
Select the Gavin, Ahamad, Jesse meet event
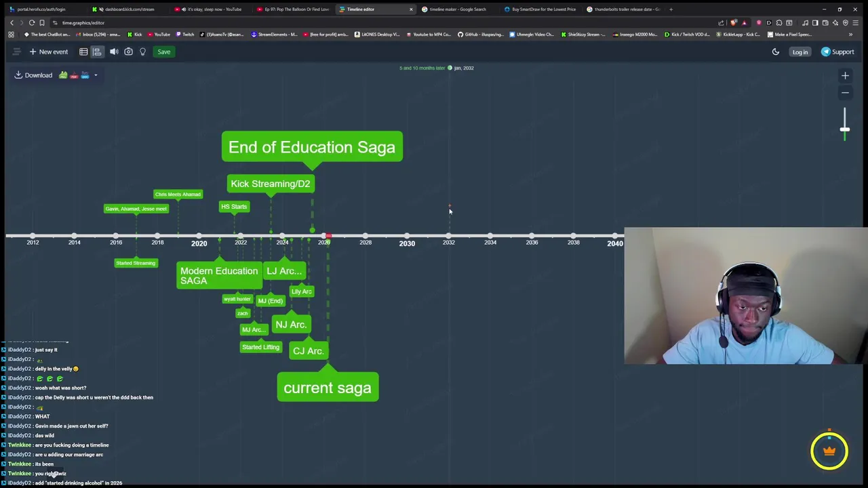coord(136,209)
